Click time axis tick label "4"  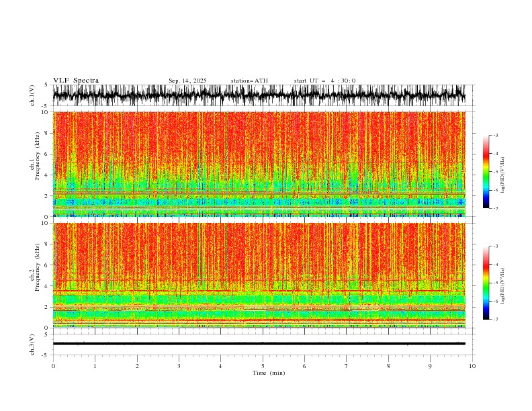pos(220,366)
